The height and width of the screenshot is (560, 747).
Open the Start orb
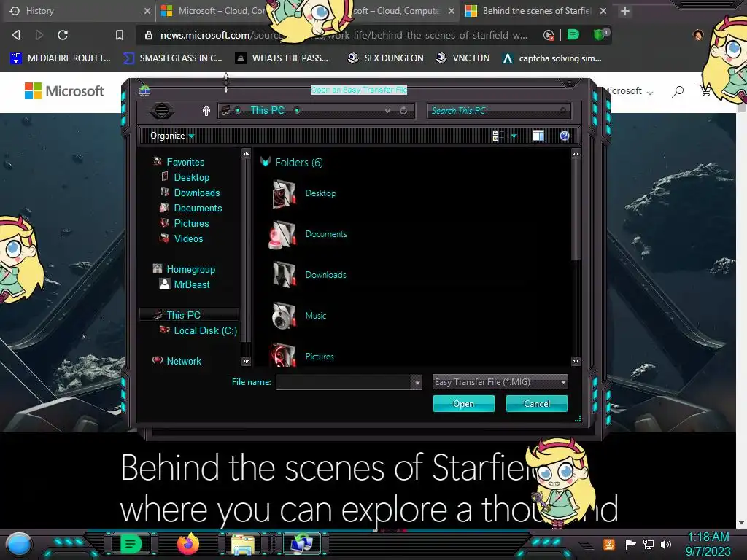click(x=18, y=544)
